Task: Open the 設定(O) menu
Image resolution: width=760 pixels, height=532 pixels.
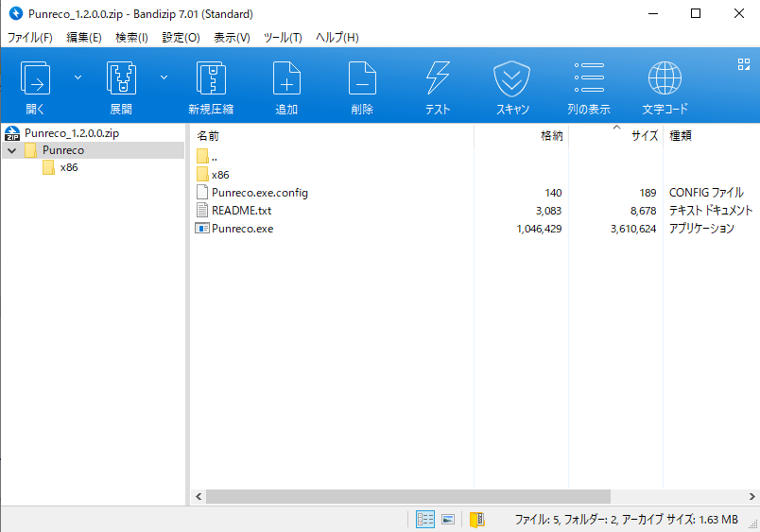Action: tap(181, 37)
